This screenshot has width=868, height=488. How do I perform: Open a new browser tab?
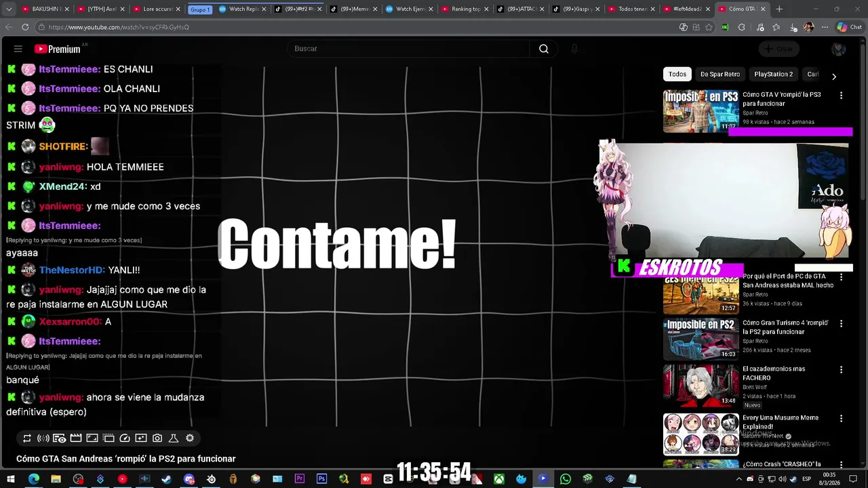pyautogui.click(x=779, y=9)
